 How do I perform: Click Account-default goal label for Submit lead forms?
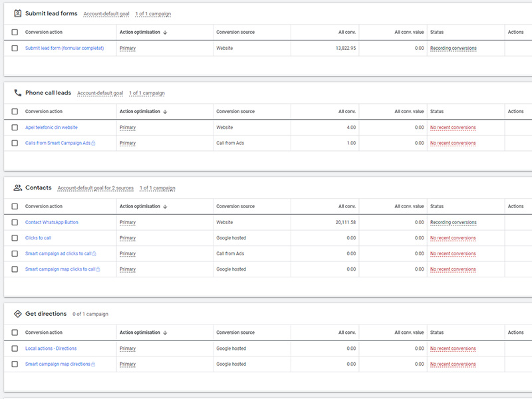(106, 14)
